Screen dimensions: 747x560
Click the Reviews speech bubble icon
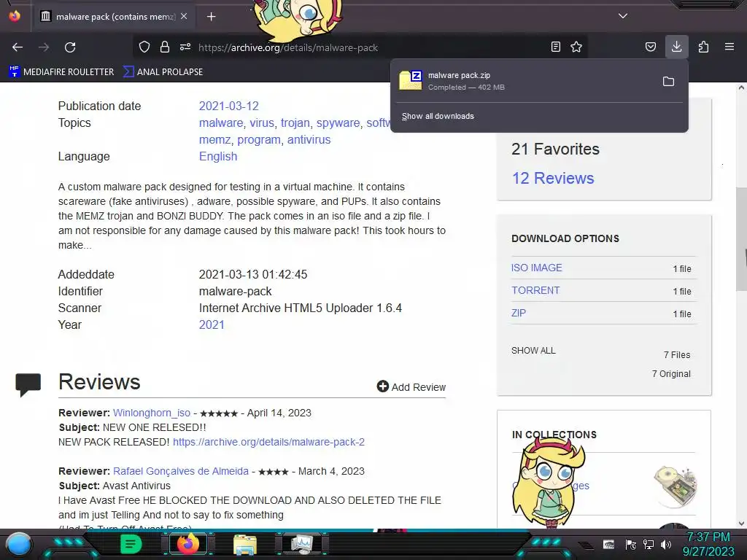coord(28,384)
